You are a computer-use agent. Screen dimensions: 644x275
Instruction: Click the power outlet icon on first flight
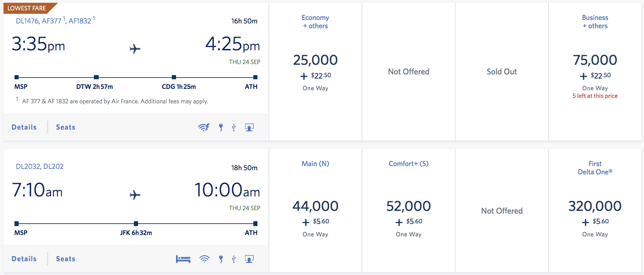(221, 128)
